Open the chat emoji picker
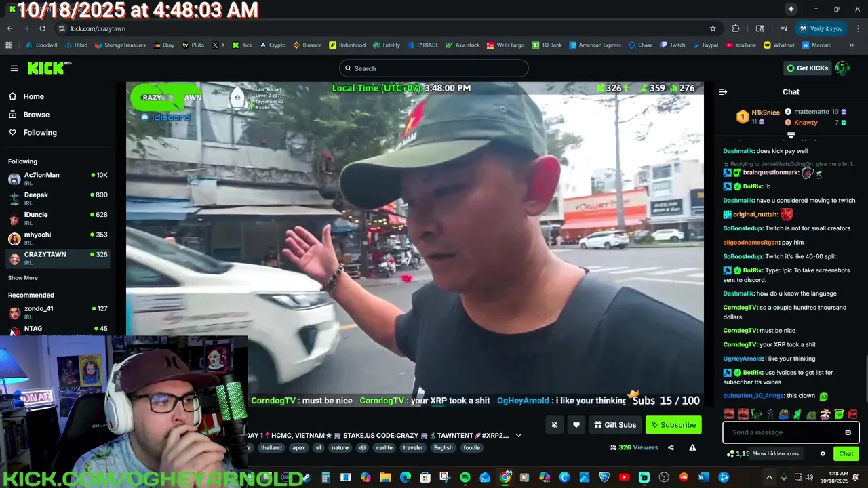This screenshot has width=868, height=488. coord(848,432)
